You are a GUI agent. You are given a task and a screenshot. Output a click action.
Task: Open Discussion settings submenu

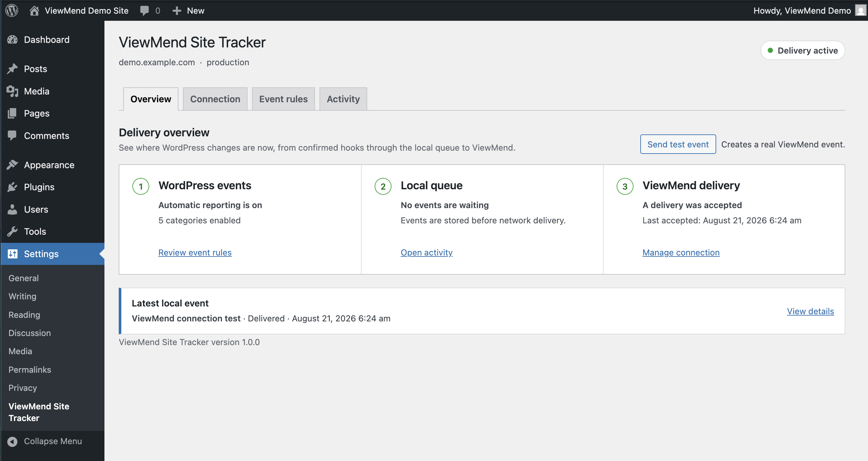coord(30,333)
